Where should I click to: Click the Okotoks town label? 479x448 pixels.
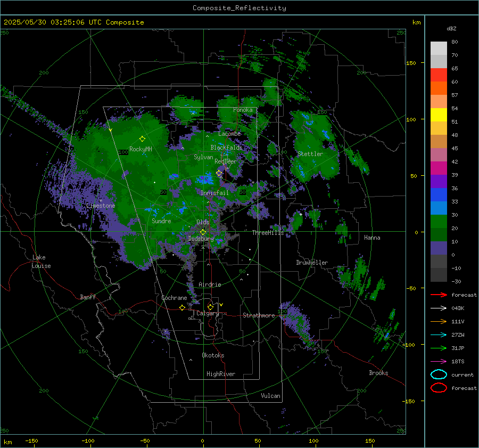213,355
